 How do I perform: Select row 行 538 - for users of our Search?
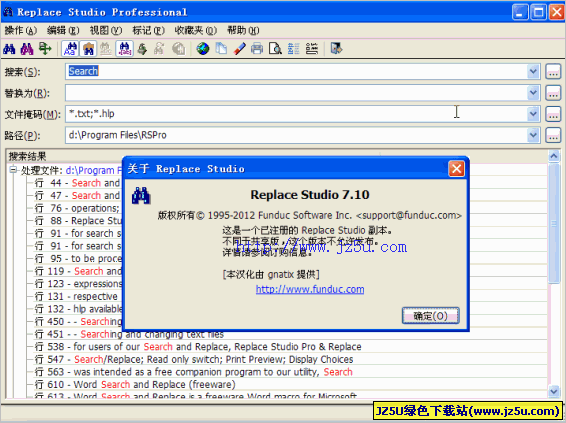click(x=198, y=346)
